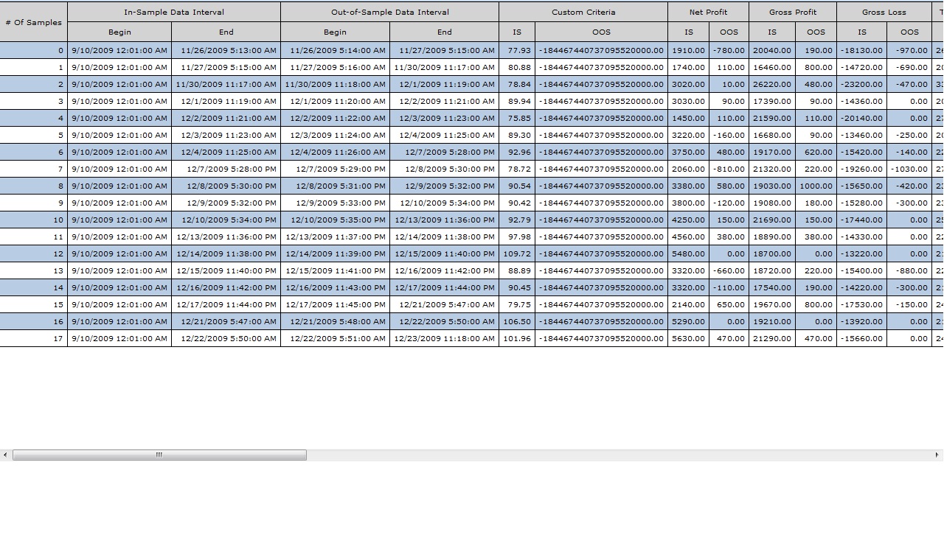Click gross loss OOS value '-880.00'
This screenshot has height=560, width=944.
[909, 270]
